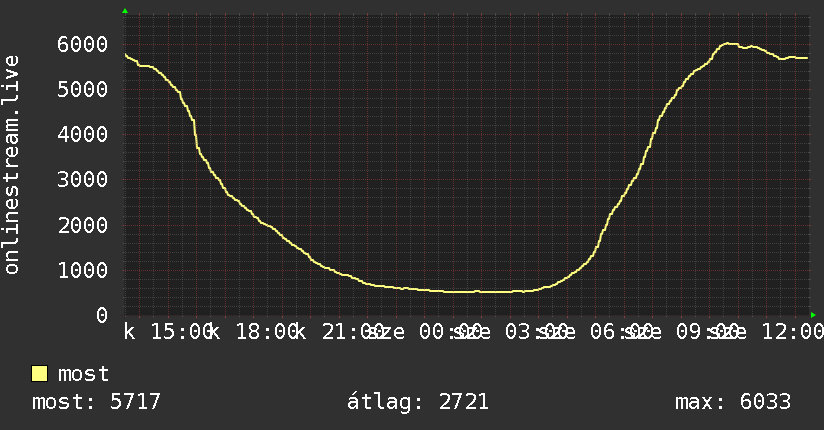
Task: Click the green arrow at the x-axis end
Action: (x=813, y=315)
